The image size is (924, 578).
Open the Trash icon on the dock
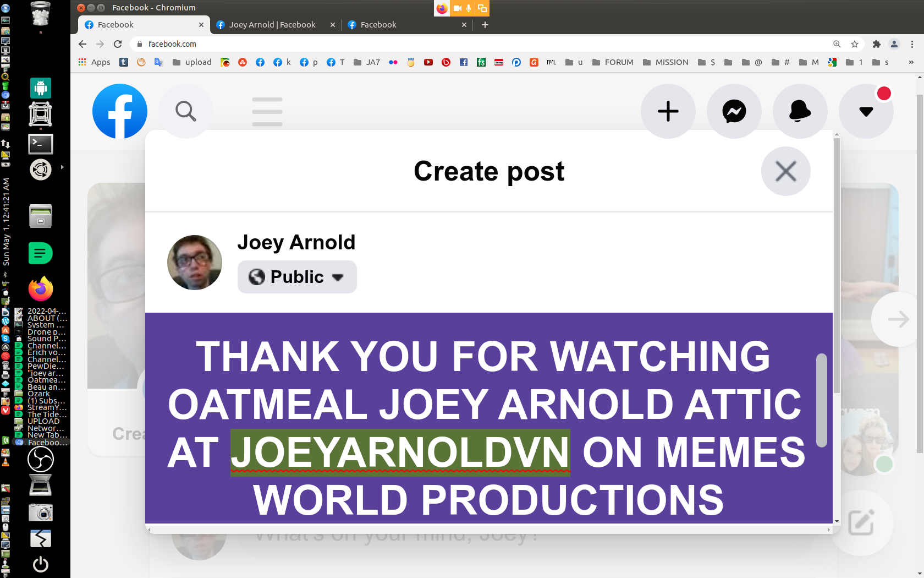tap(41, 14)
